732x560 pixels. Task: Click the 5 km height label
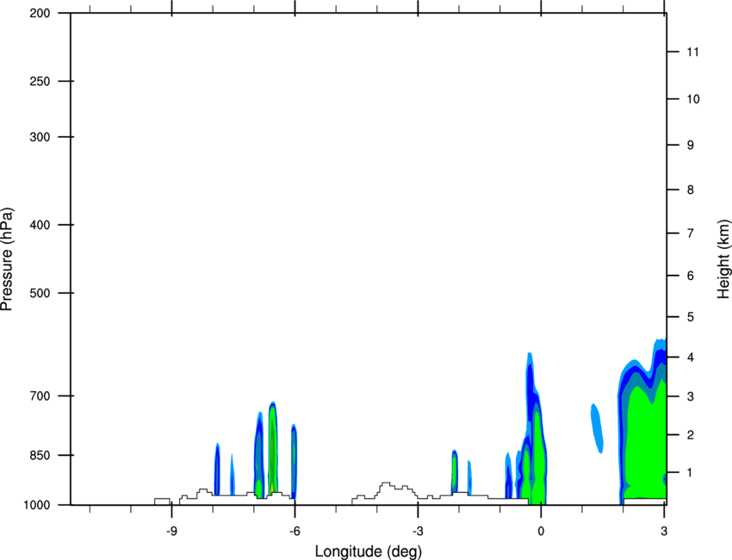(x=691, y=317)
